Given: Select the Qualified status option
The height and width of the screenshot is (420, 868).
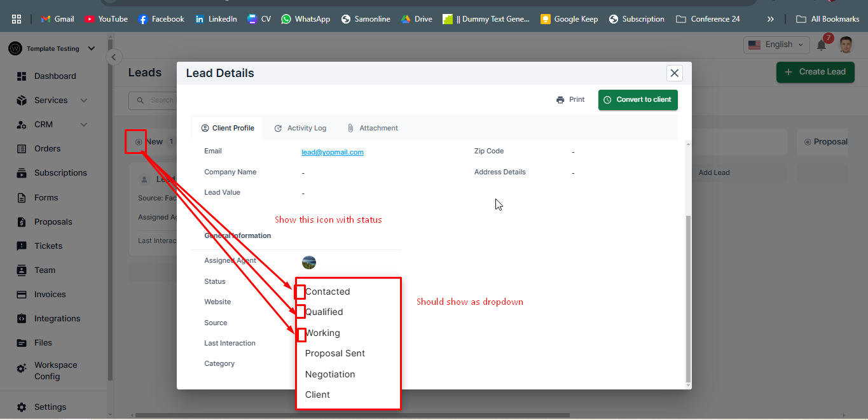Looking at the screenshot, I should pyautogui.click(x=324, y=312).
